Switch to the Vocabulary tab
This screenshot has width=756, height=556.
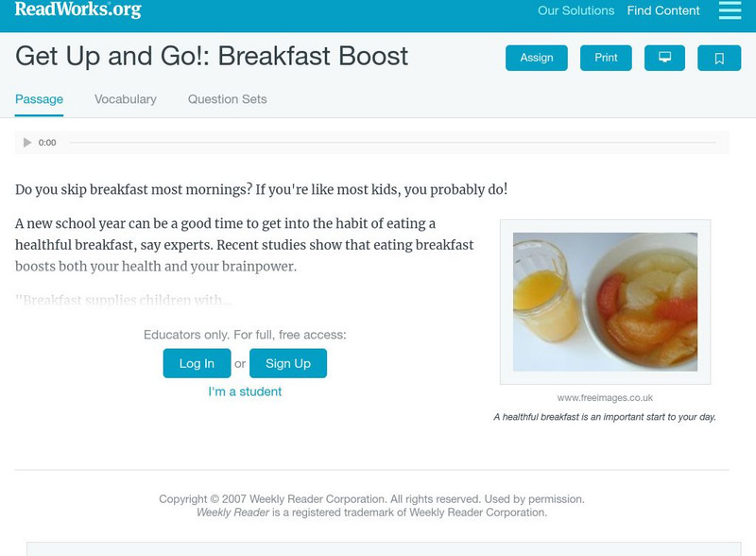(x=126, y=99)
